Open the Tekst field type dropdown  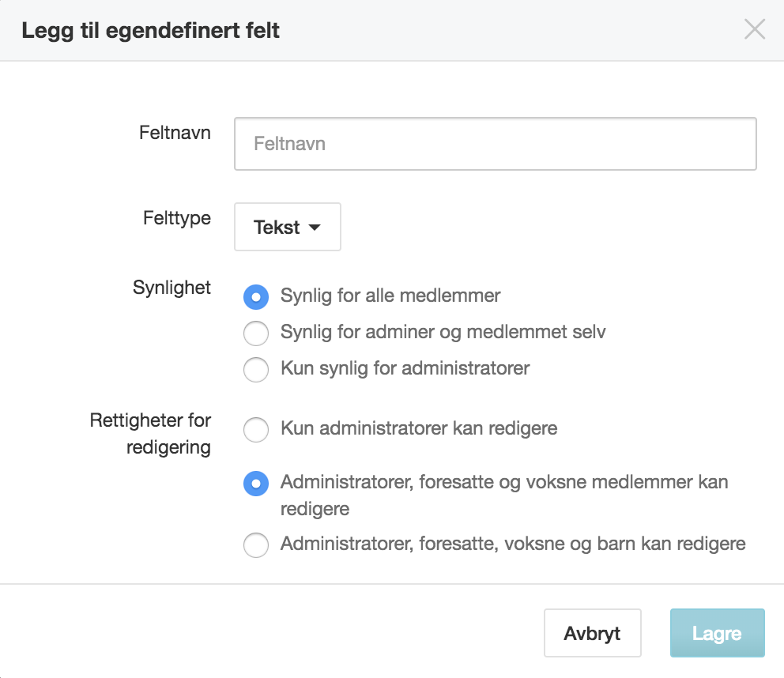[x=288, y=227]
